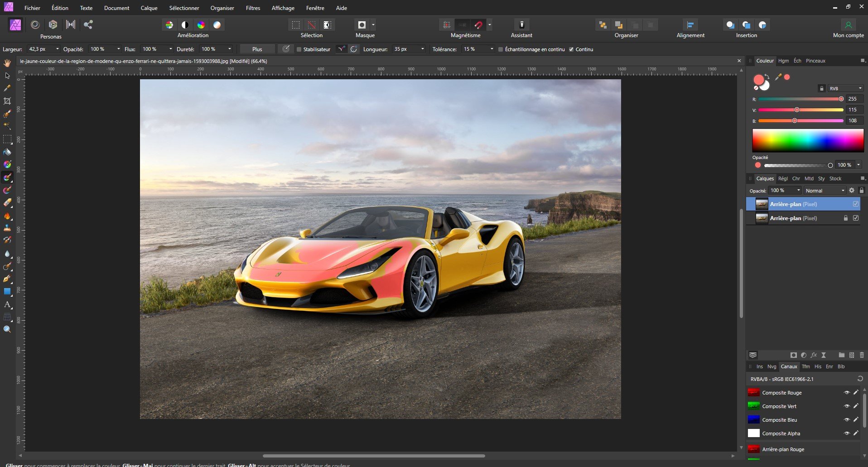Image resolution: width=868 pixels, height=467 pixels.
Task: Switch to the Zoom tool
Action: point(7,329)
